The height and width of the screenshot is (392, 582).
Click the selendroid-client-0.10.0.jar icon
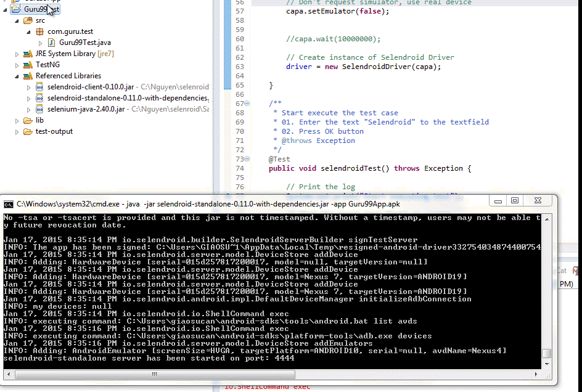[39, 87]
